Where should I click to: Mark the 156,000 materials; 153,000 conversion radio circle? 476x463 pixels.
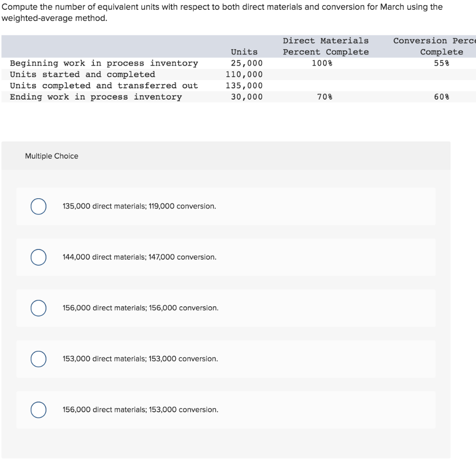click(x=39, y=410)
